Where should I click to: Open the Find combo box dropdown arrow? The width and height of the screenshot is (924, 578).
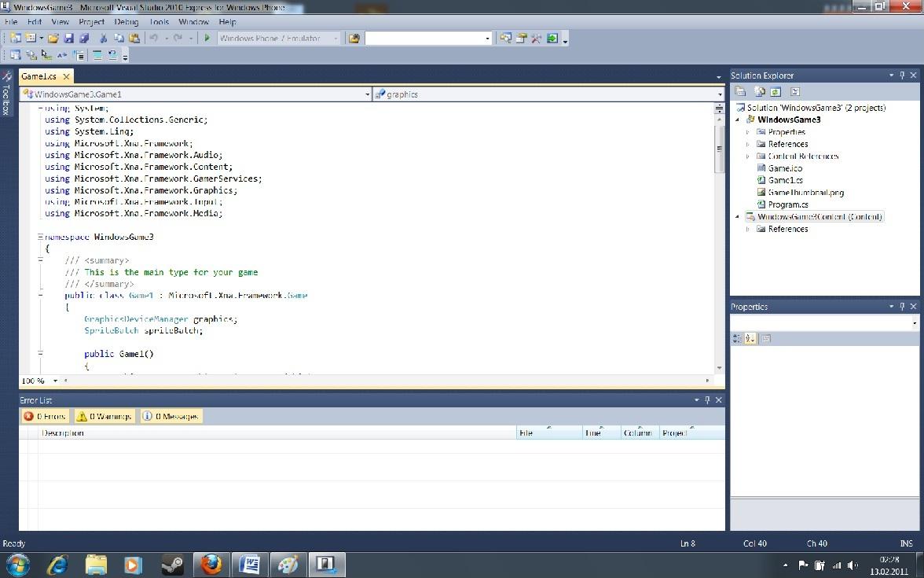(487, 39)
